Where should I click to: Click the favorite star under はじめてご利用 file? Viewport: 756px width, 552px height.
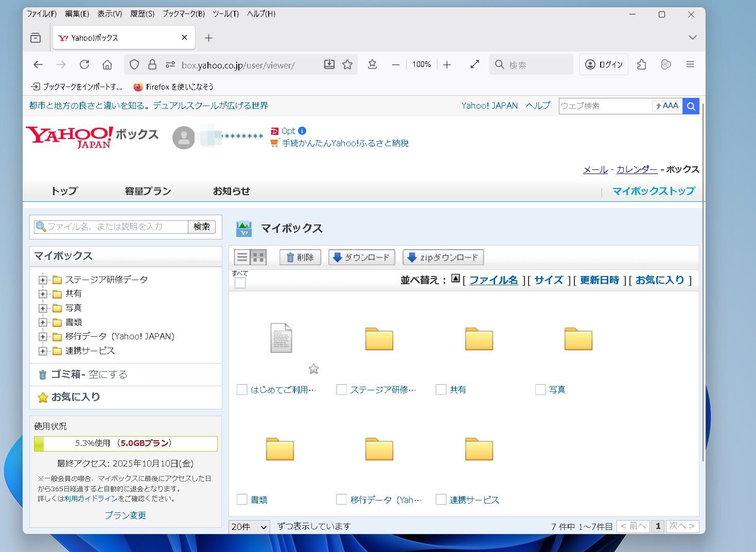(x=313, y=369)
